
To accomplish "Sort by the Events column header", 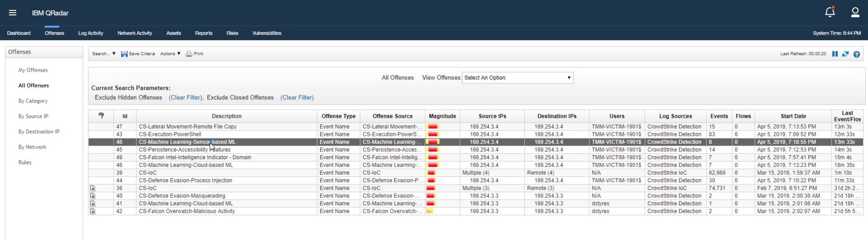I will point(719,116).
